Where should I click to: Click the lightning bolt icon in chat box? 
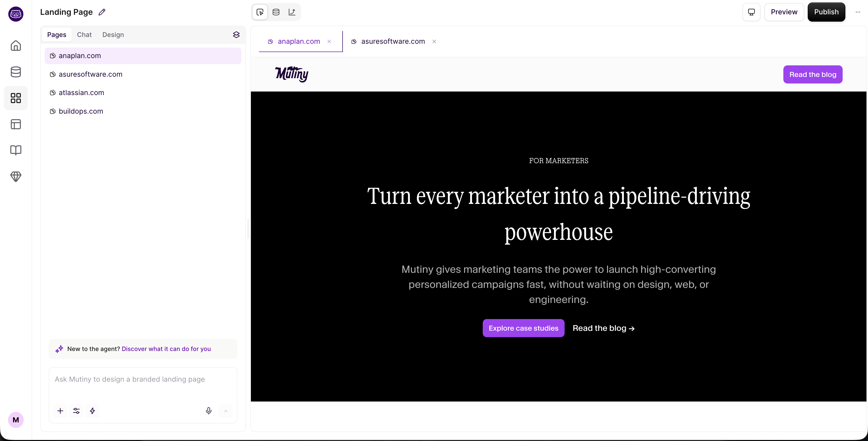pyautogui.click(x=92, y=411)
